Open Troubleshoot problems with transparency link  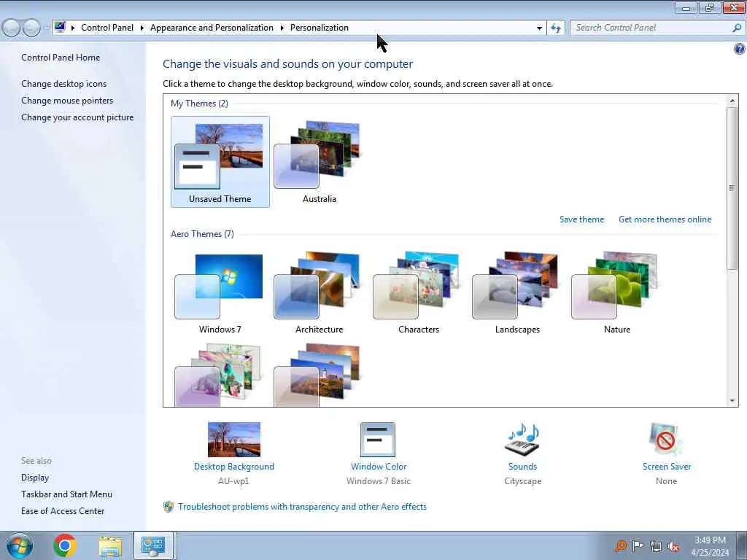303,507
